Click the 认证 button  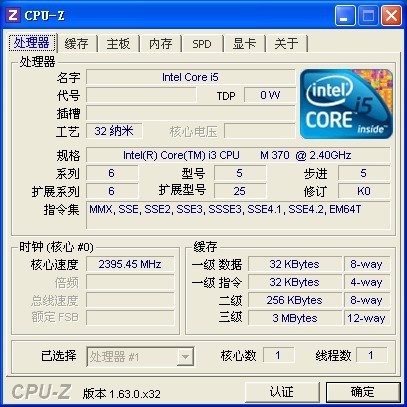click(282, 392)
